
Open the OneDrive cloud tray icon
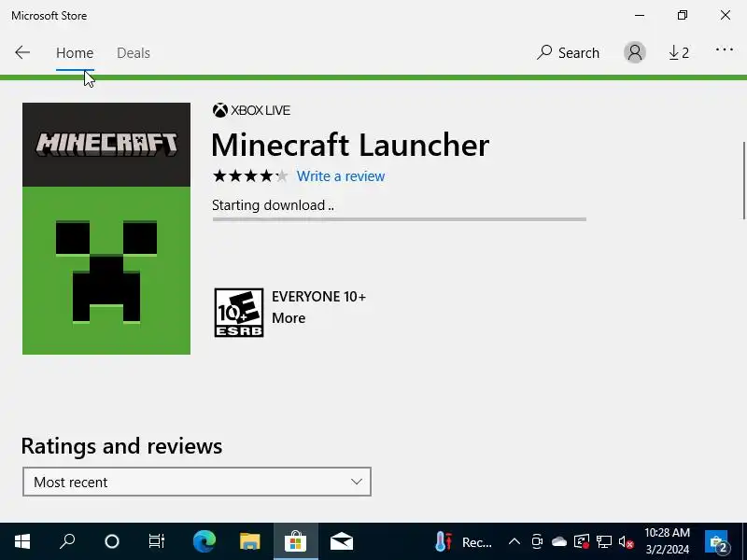tap(559, 541)
